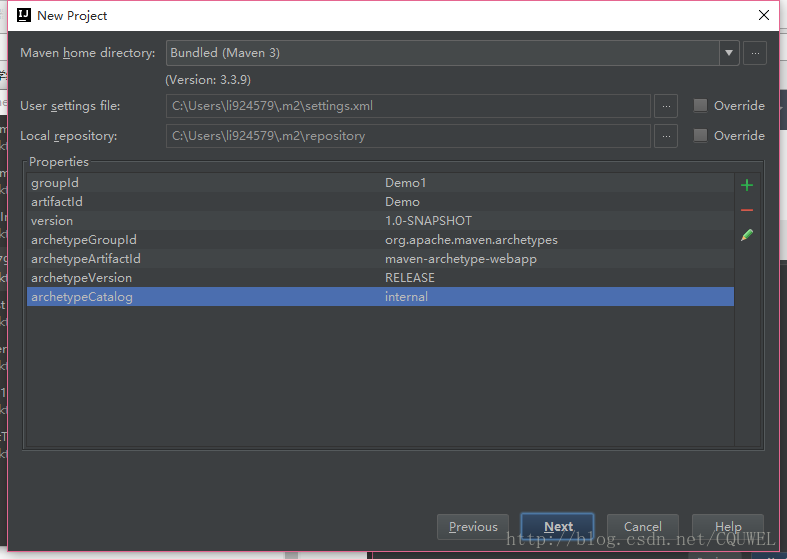
Task: Cancel the New Project wizard
Action: pyautogui.click(x=642, y=526)
